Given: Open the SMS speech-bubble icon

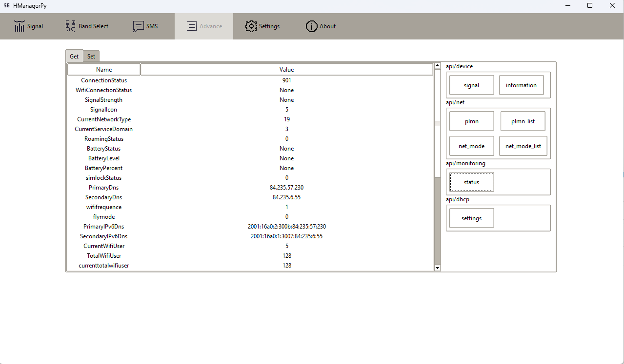Looking at the screenshot, I should [x=139, y=26].
